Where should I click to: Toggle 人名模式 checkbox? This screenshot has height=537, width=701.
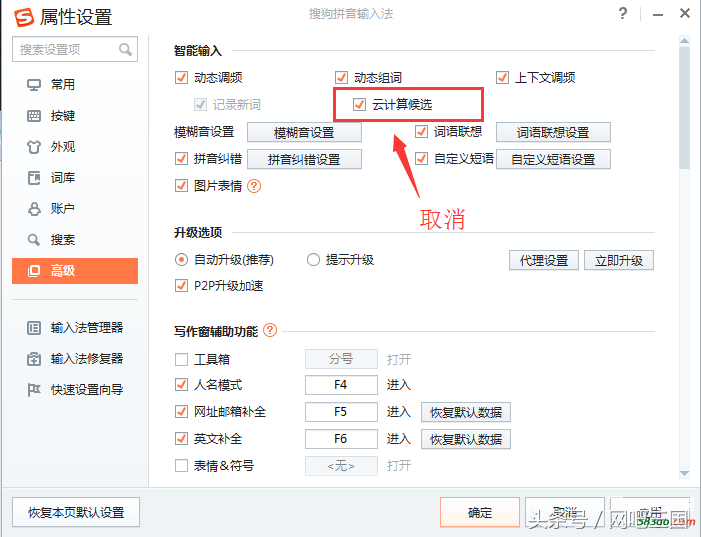point(181,385)
